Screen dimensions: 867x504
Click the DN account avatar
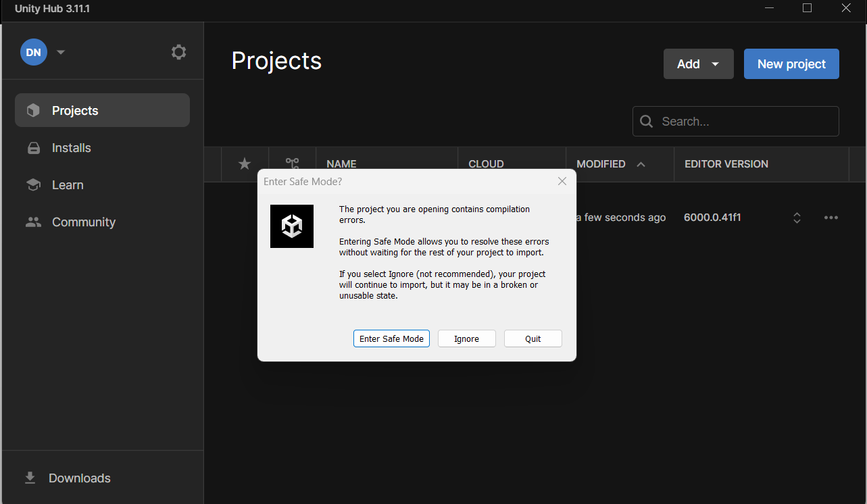pyautogui.click(x=33, y=52)
